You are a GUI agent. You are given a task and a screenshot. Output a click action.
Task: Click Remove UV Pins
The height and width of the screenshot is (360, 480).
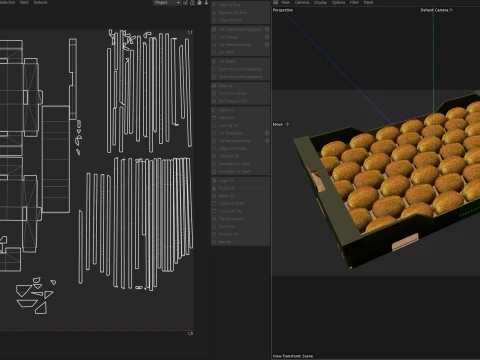(x=240, y=13)
